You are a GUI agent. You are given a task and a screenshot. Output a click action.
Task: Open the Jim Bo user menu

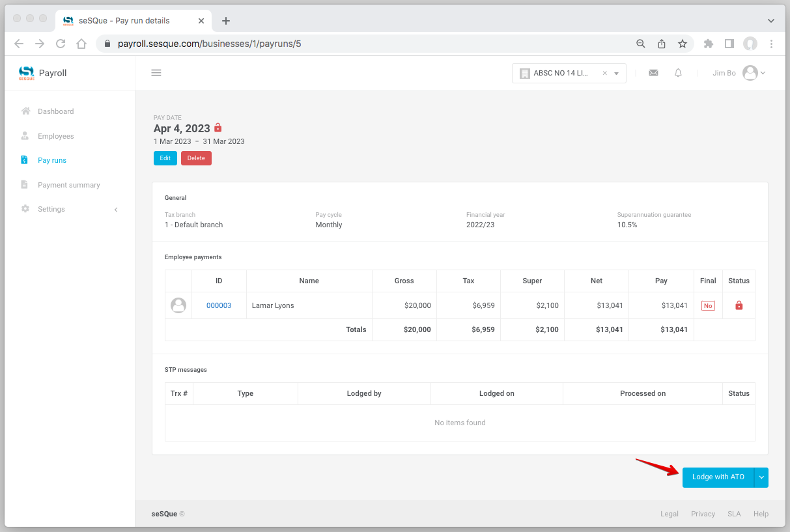[x=739, y=73]
